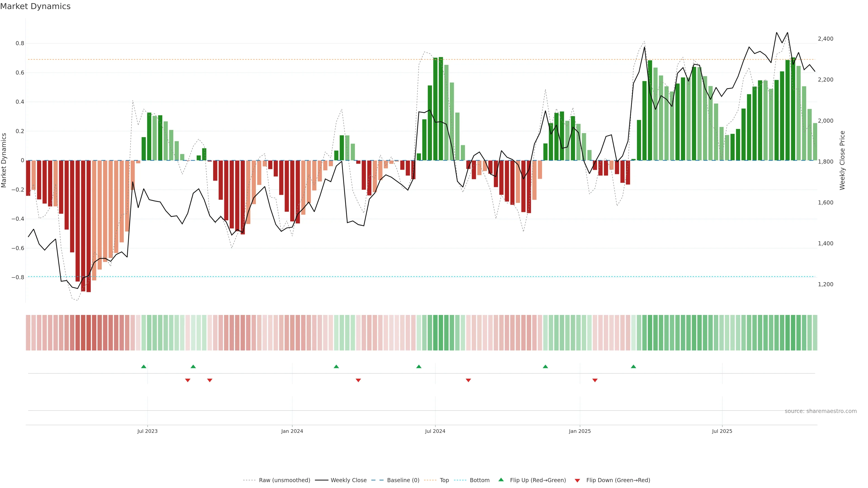Click red flip-down triangle between Jul 2024 and Jan 2025
The image size is (868, 488).
(x=468, y=380)
